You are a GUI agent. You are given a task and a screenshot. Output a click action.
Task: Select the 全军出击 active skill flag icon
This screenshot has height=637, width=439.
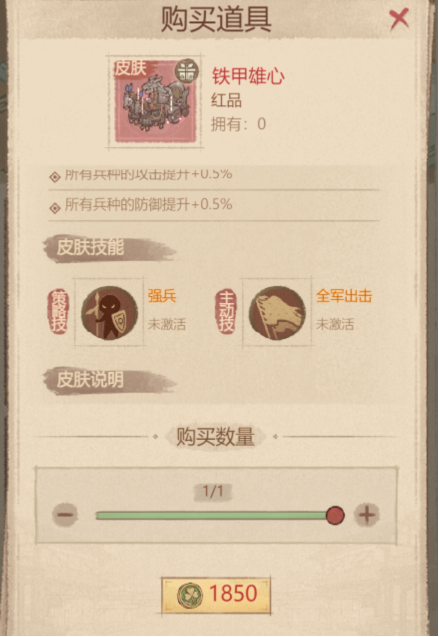pos(277,312)
